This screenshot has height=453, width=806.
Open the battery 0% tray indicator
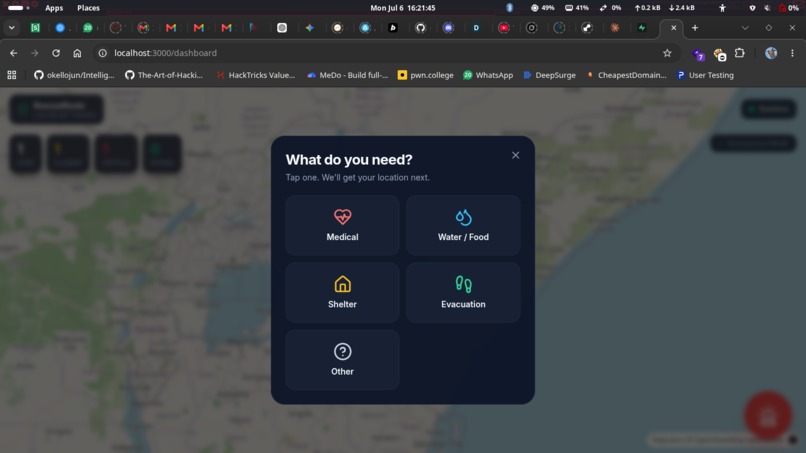(x=789, y=8)
